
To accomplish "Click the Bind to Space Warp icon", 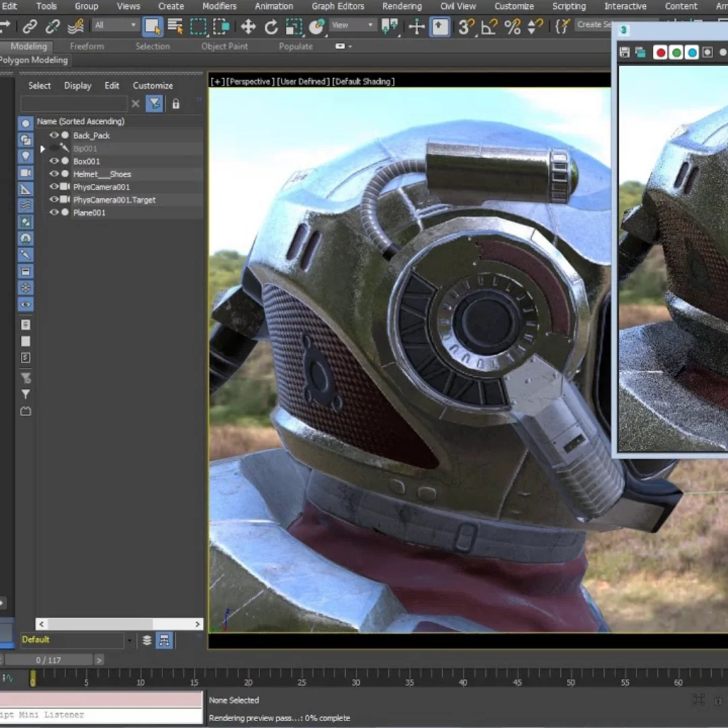I will pos(75,27).
